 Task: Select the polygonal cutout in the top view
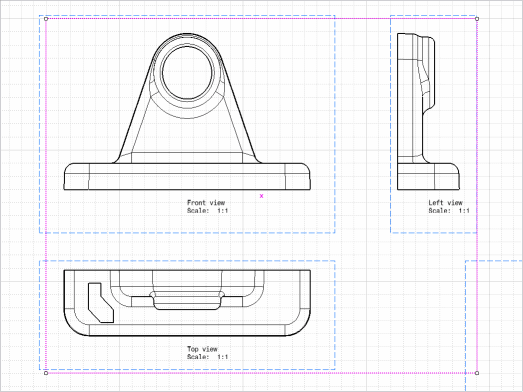(x=101, y=303)
